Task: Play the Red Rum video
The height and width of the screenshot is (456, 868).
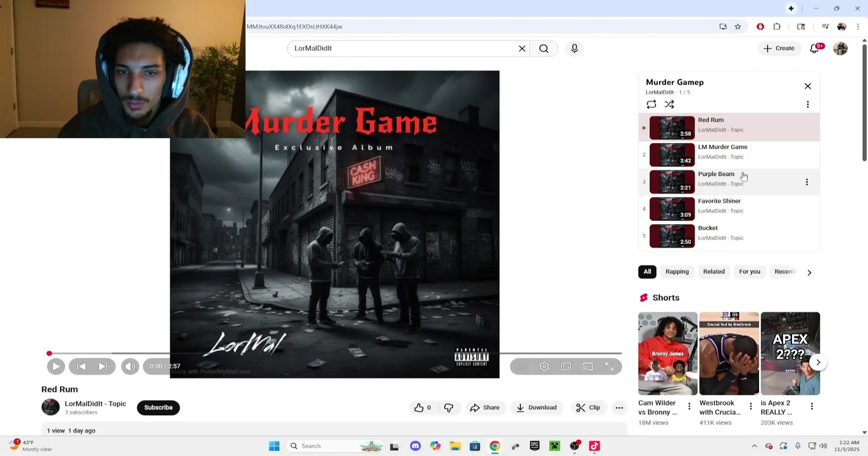Action: pos(55,366)
